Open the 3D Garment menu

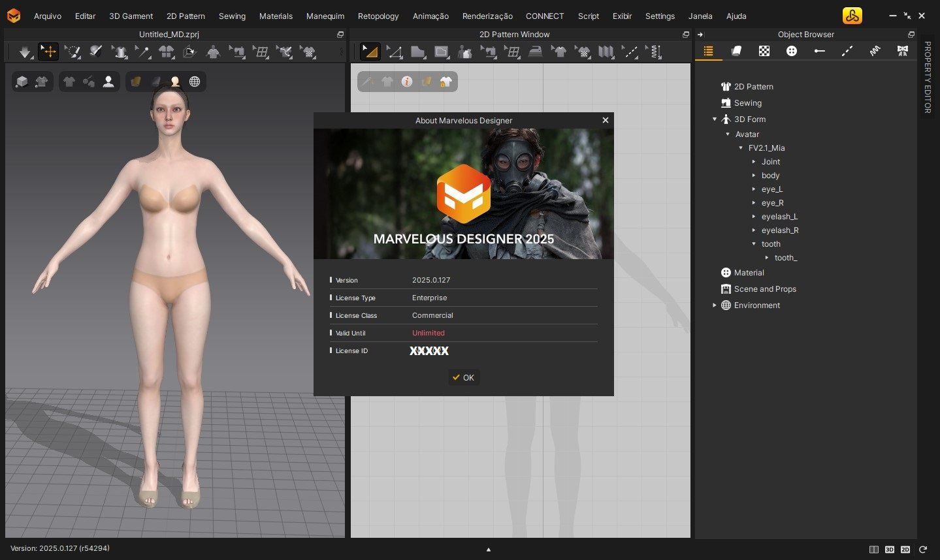[131, 16]
